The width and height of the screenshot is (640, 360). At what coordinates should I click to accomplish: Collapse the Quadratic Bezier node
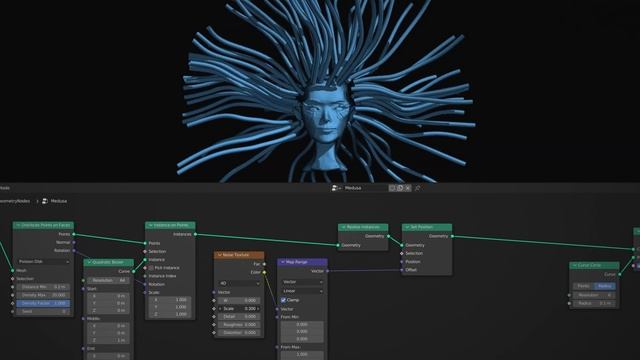[x=89, y=262]
